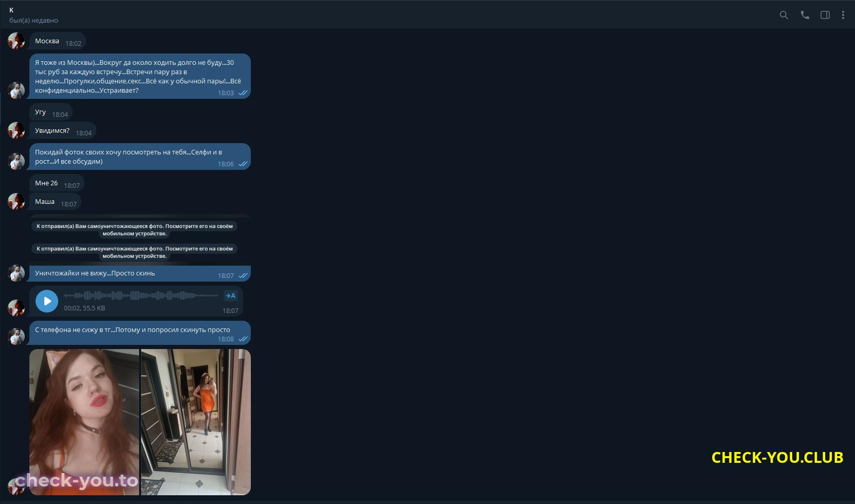
Task: Click read checkmarks on the 18:03 message
Action: (243, 93)
